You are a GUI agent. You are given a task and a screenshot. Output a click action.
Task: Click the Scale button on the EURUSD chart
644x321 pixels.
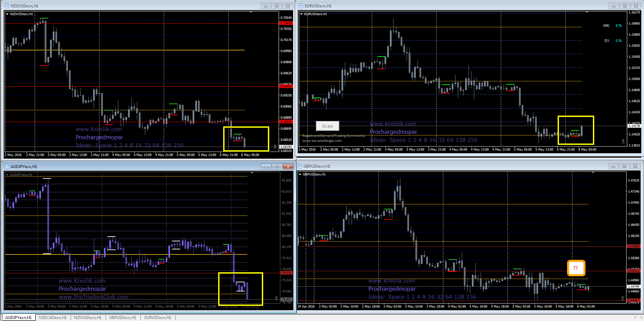[327, 126]
